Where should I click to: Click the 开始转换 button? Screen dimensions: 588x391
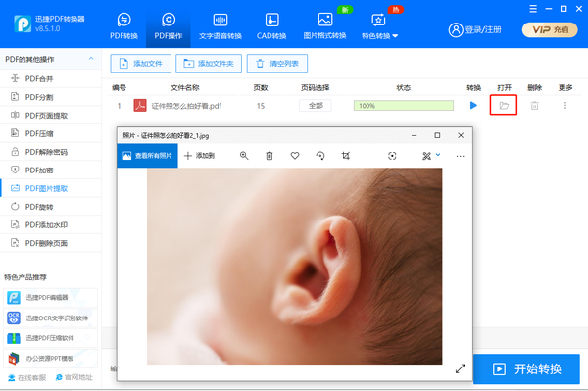point(526,368)
